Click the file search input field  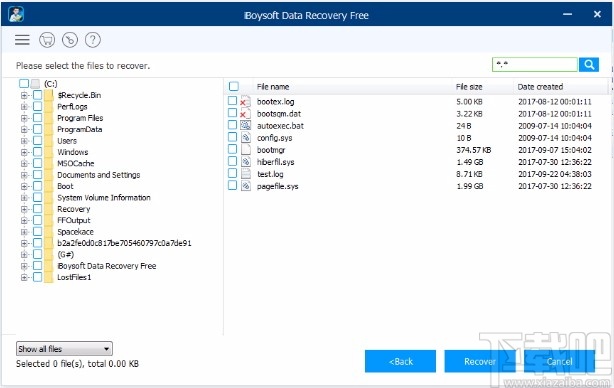[x=535, y=64]
